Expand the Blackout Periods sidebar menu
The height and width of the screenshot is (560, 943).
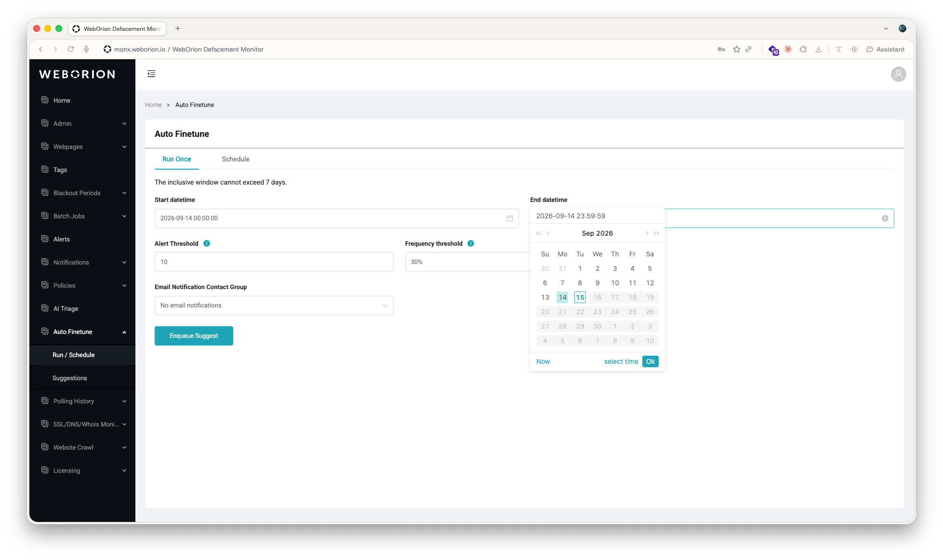pos(82,193)
